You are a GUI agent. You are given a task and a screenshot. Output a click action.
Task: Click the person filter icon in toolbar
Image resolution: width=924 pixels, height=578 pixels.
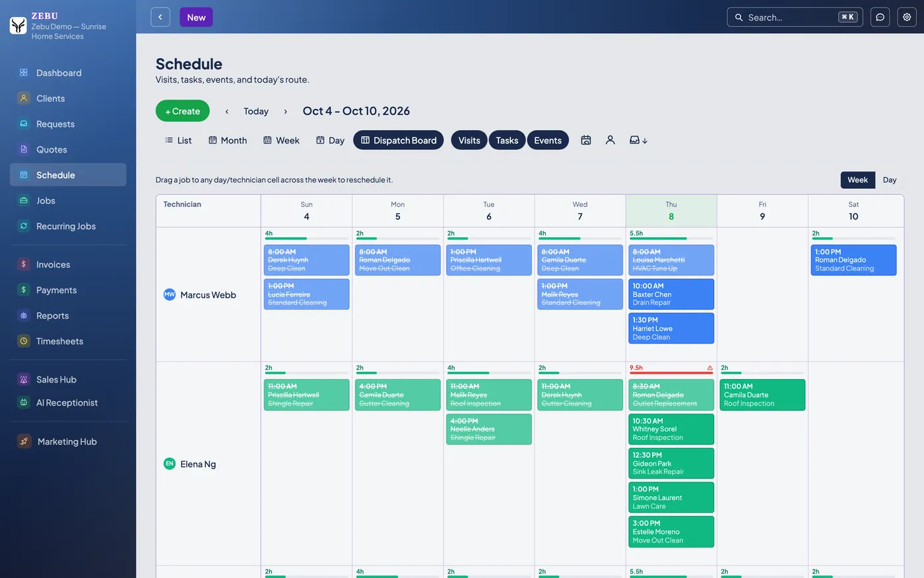point(610,140)
